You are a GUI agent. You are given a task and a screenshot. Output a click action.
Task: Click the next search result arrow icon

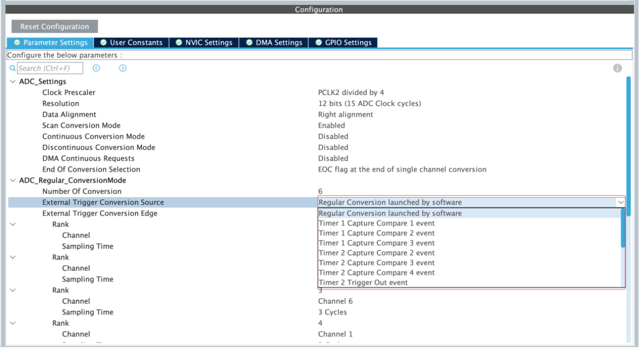(122, 68)
